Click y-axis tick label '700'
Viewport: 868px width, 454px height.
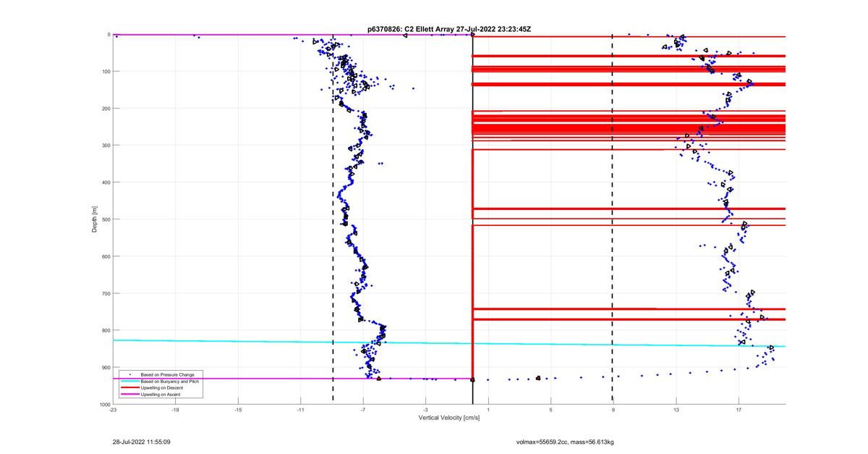coord(106,293)
